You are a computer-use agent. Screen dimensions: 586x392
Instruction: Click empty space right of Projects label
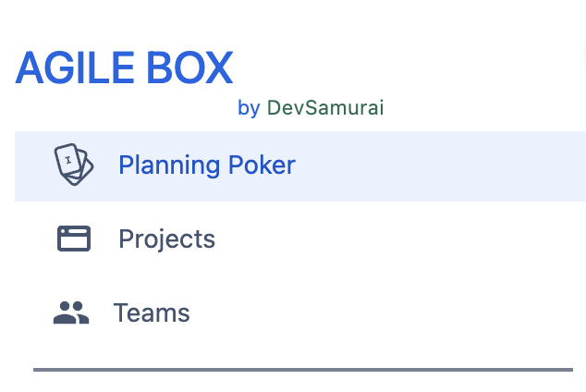pos(397,239)
